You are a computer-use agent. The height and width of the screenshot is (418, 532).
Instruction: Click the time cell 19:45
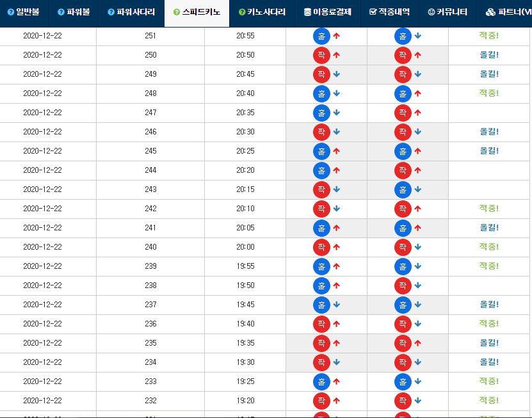(245, 305)
